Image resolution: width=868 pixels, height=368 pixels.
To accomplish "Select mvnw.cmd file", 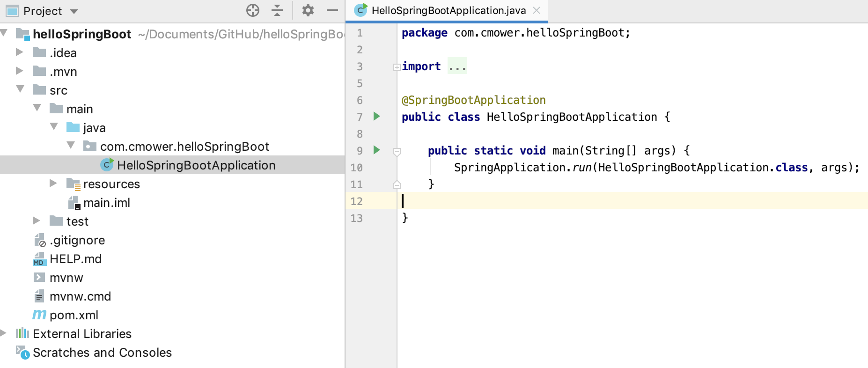I will click(x=81, y=296).
